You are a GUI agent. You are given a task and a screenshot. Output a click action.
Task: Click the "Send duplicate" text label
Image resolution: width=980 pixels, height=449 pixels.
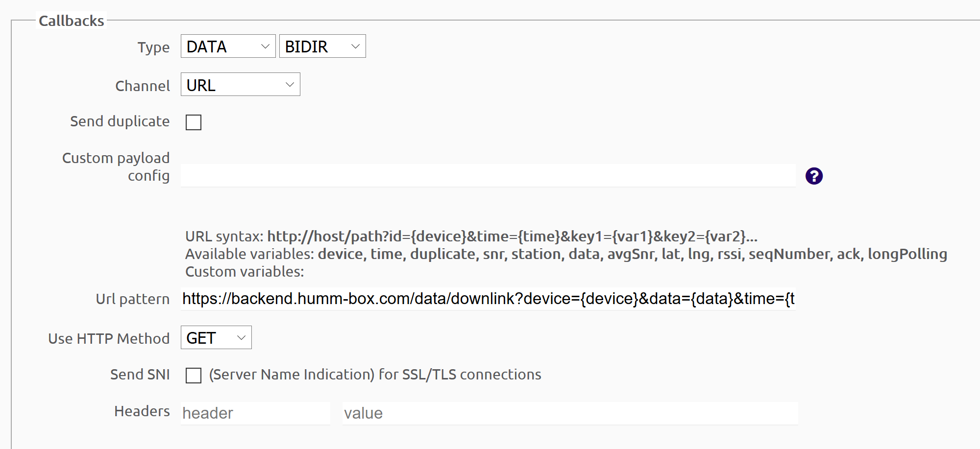[x=120, y=121]
